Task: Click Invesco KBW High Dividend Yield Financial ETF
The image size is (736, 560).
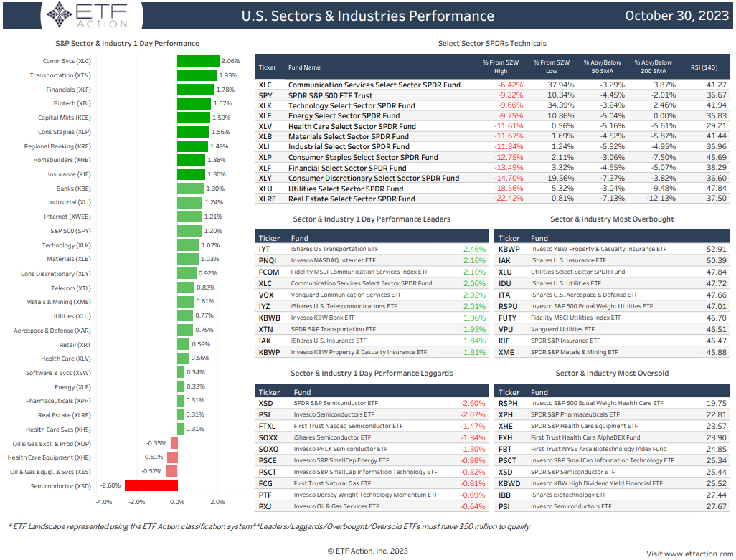Action: point(597,483)
